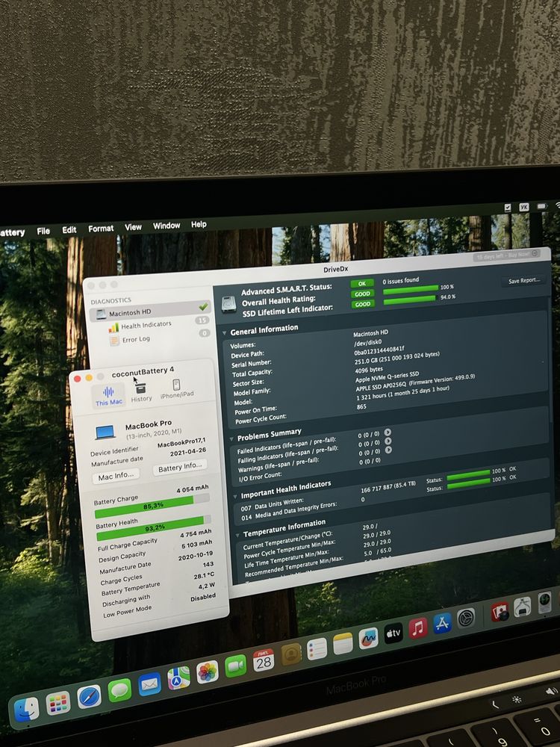
Task: Click the Failing Indicators arrow icon in DriveDx
Action: [388, 441]
